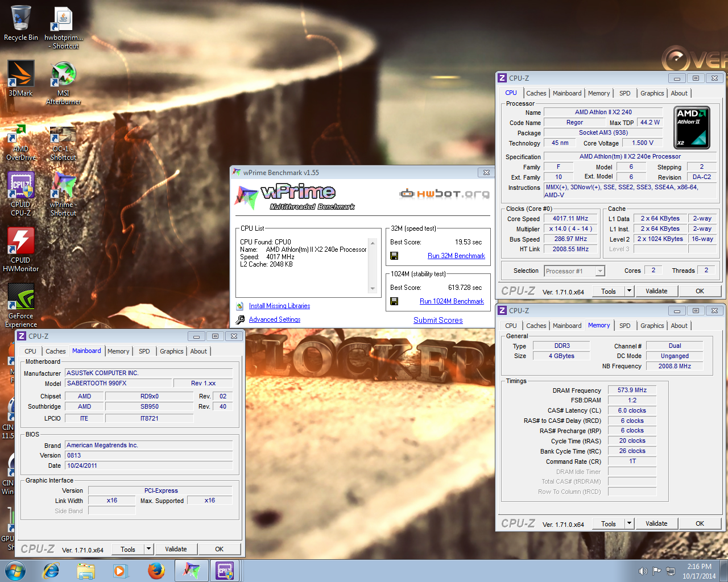728x582 pixels.
Task: Click the save icon beside 32M best score
Action: coord(394,256)
